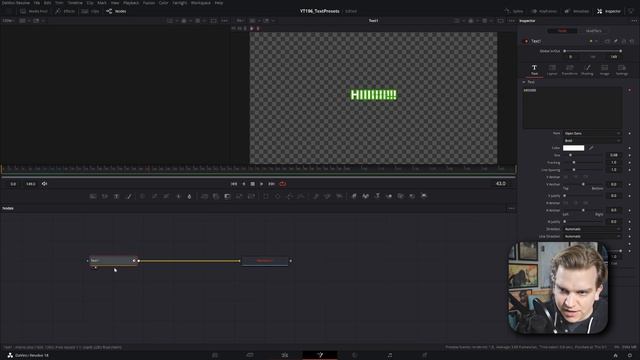The width and height of the screenshot is (640, 360).
Task: Add a Blur node from toolbar
Action: click(x=189, y=196)
